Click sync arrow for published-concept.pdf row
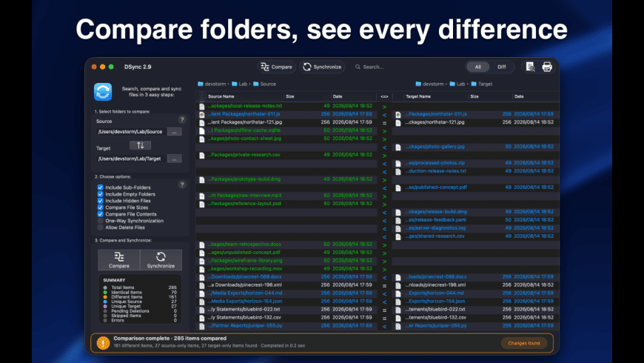This screenshot has width=644, height=363. pos(384,188)
